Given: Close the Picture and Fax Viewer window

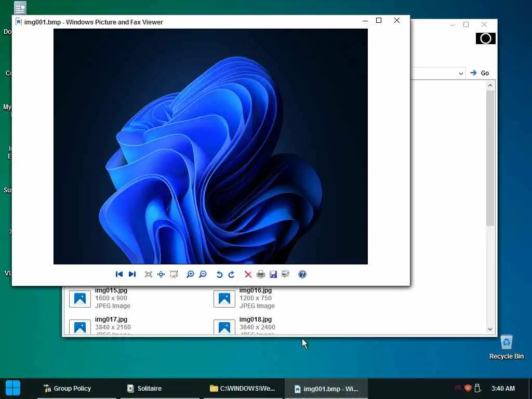Looking at the screenshot, I should 396,20.
